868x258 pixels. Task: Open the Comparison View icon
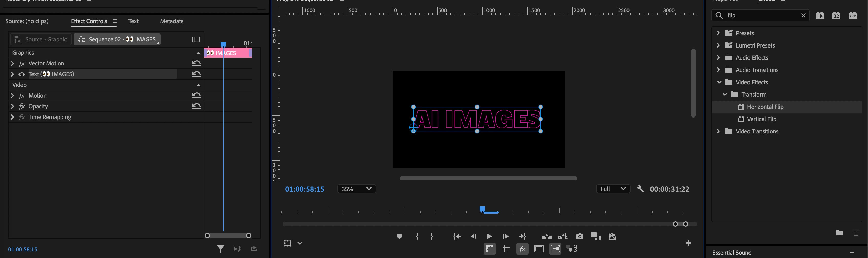pyautogui.click(x=596, y=237)
